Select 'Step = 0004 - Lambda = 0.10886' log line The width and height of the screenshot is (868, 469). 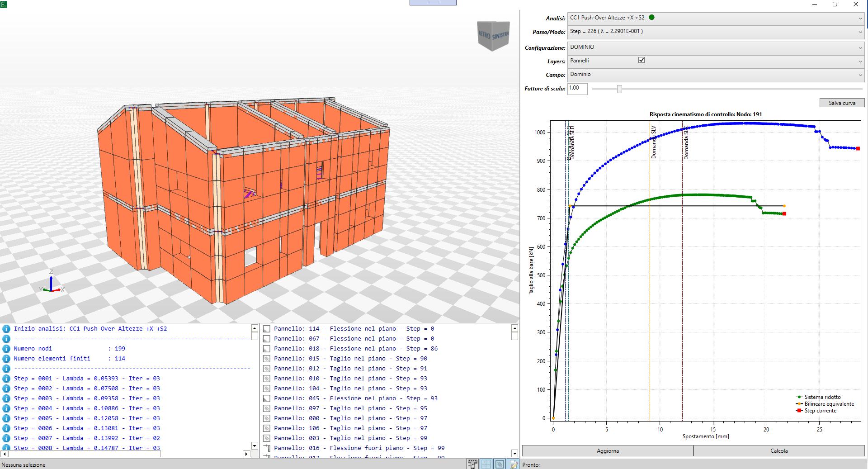point(87,408)
